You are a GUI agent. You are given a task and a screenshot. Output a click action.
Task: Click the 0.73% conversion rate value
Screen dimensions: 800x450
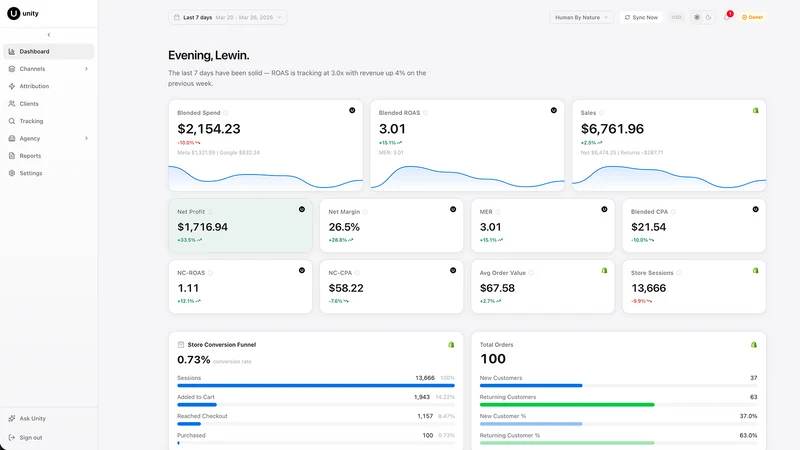coord(194,360)
